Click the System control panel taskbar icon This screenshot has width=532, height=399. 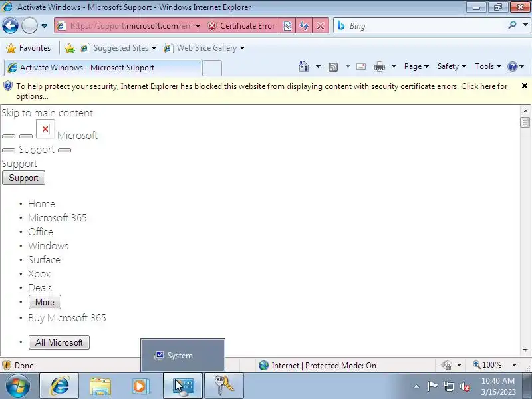[x=183, y=386]
